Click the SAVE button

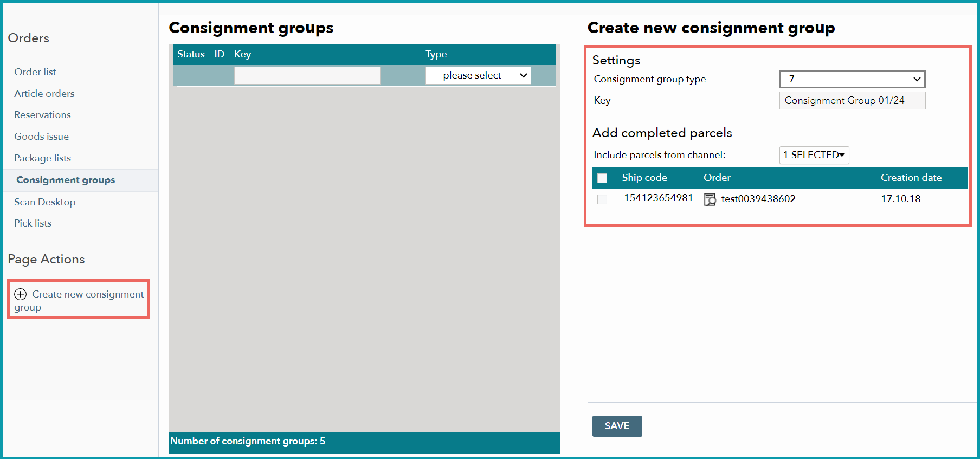tap(617, 426)
